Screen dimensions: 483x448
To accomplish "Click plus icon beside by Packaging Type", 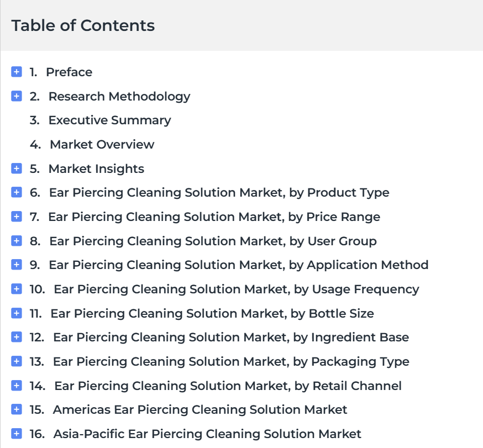I will [17, 361].
